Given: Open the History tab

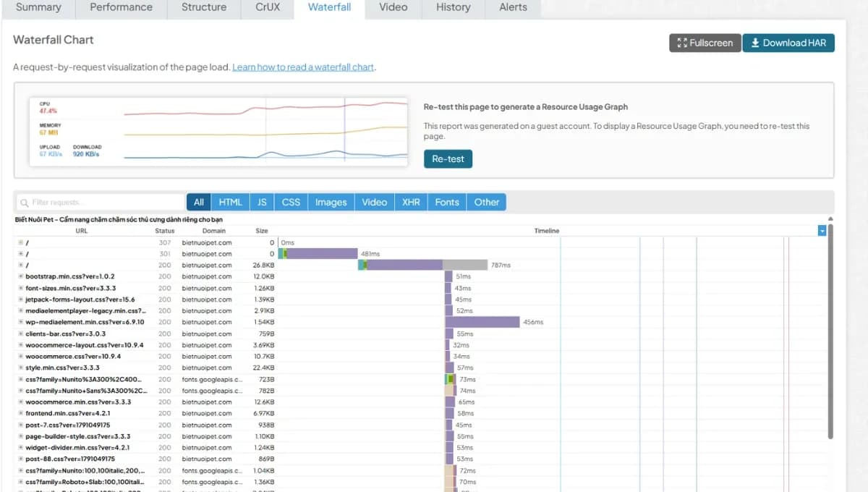Looking at the screenshot, I should (x=454, y=8).
